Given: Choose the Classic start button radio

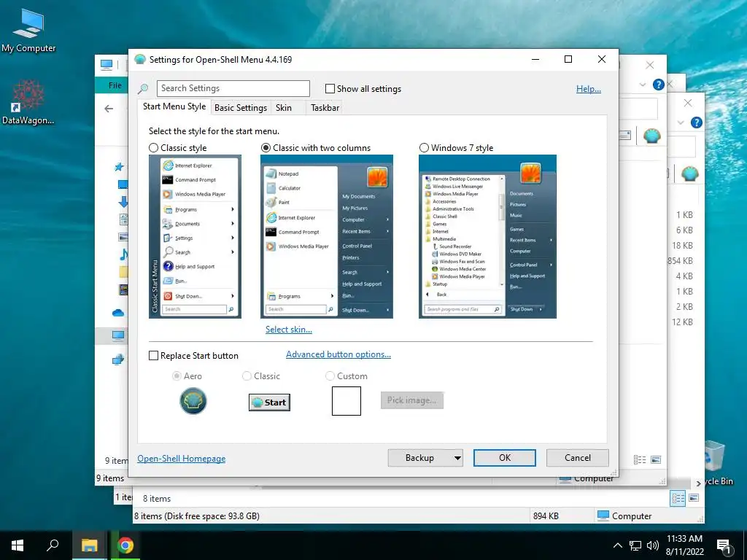Looking at the screenshot, I should (x=247, y=376).
